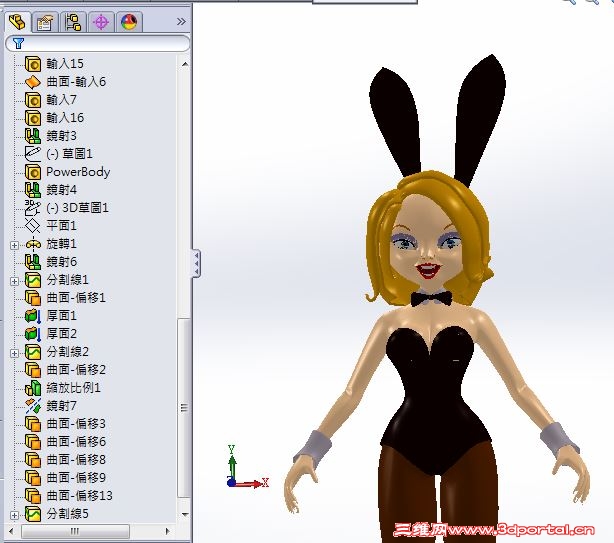
Task: Expand the 分割線5 tree node
Action: pyautogui.click(x=14, y=515)
